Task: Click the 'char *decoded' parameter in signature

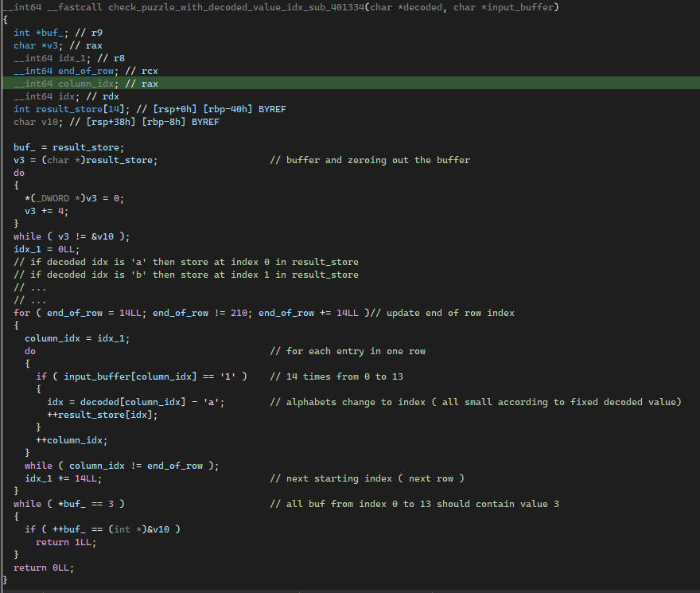Action: click(x=406, y=7)
